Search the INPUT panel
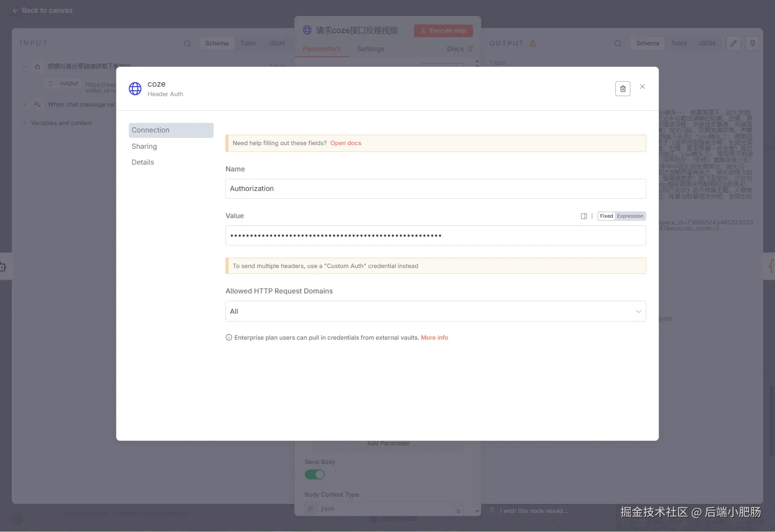 [x=187, y=44]
